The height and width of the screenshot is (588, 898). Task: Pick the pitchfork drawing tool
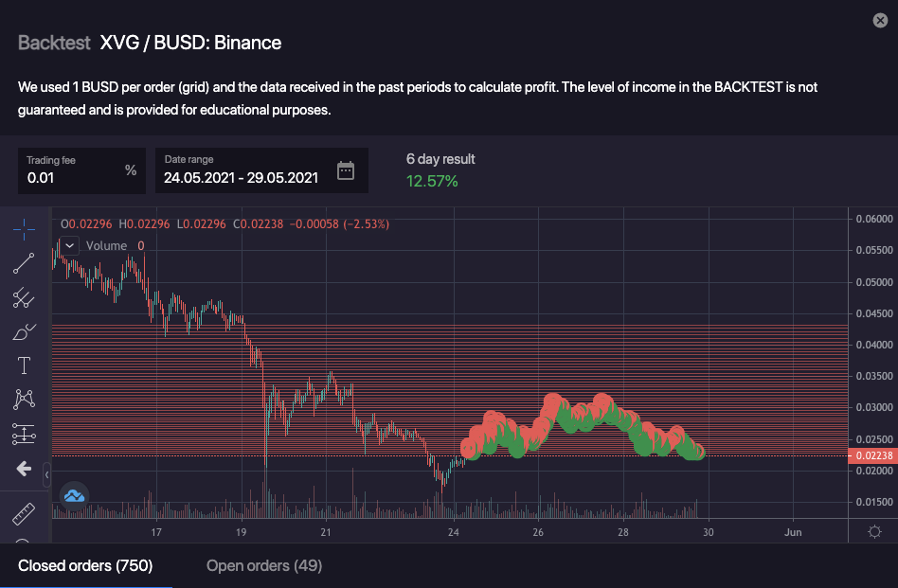tap(25, 298)
